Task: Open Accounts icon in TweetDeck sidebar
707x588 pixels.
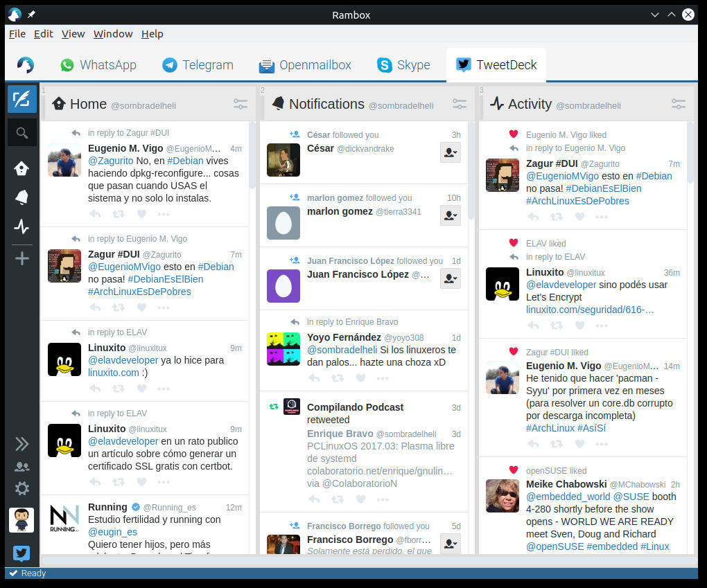Action: click(x=21, y=467)
